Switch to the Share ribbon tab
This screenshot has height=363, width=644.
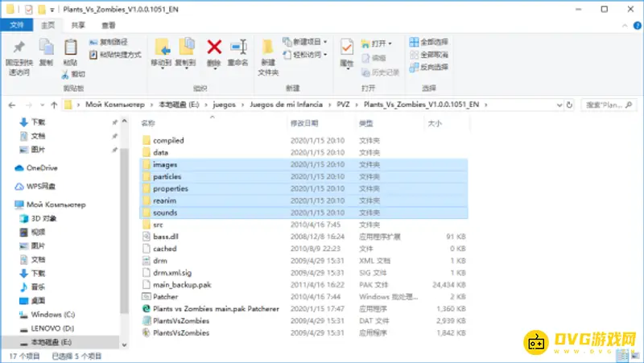tap(78, 25)
